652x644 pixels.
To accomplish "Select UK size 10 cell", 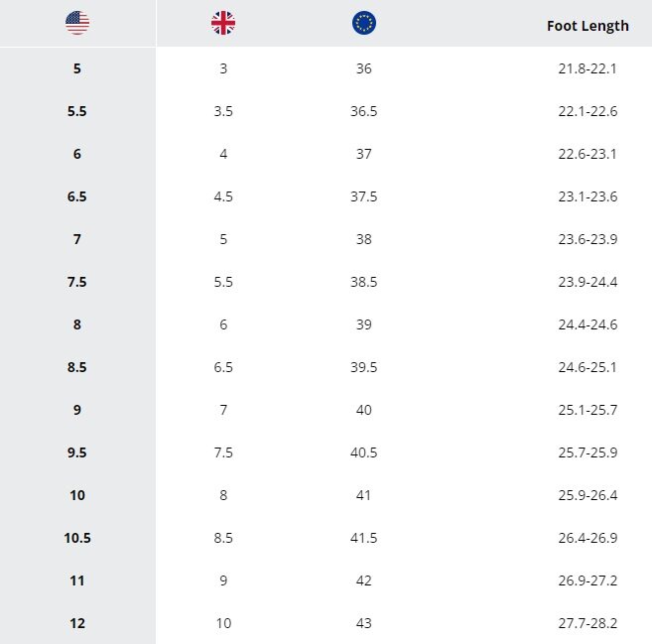I will tap(223, 623).
